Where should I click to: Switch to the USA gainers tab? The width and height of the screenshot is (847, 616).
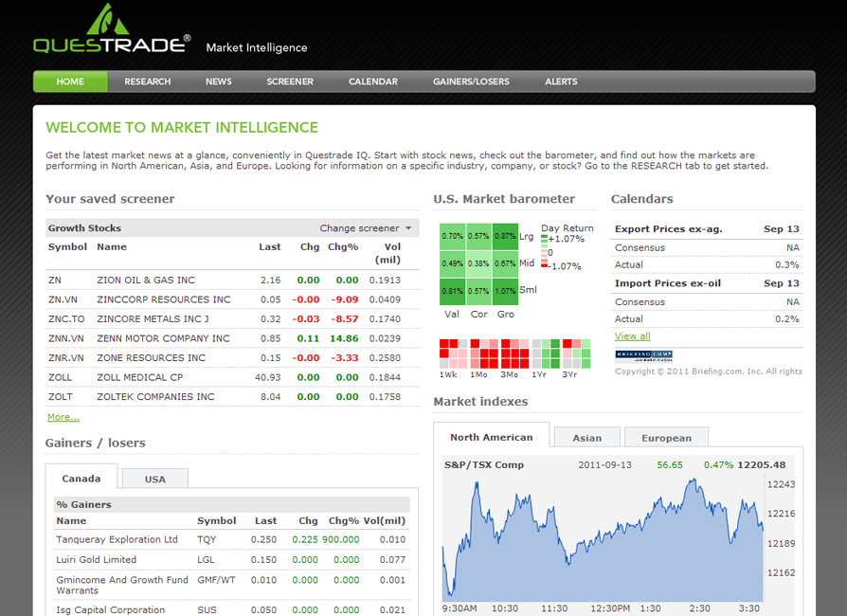(x=154, y=479)
